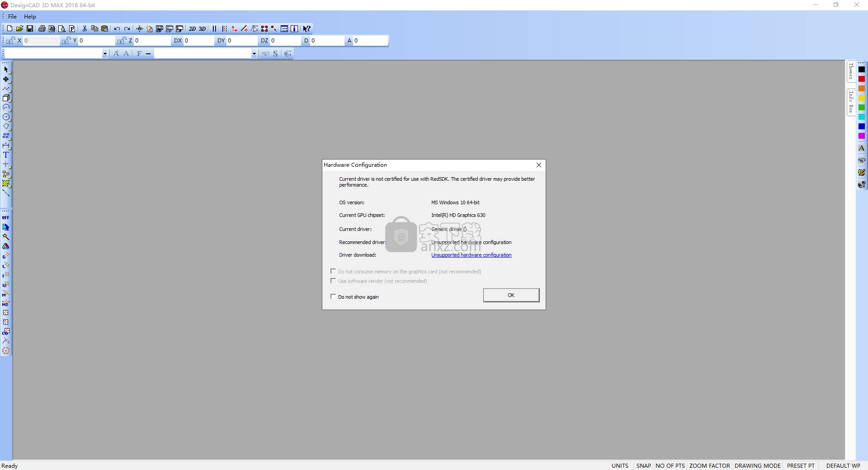Save drawing with floppy disk icon
Viewport: 868px width, 470px height.
pos(30,28)
